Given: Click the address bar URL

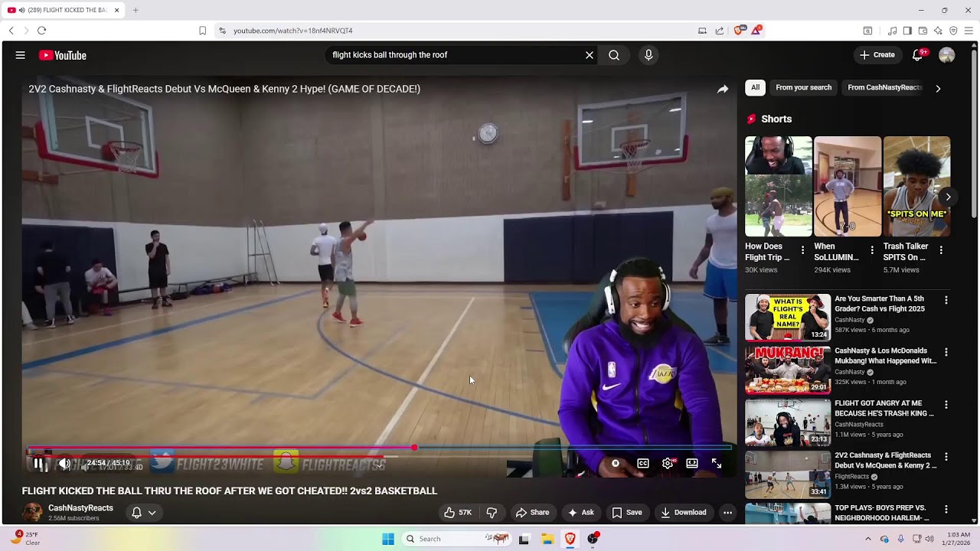Looking at the screenshot, I should pyautogui.click(x=293, y=31).
